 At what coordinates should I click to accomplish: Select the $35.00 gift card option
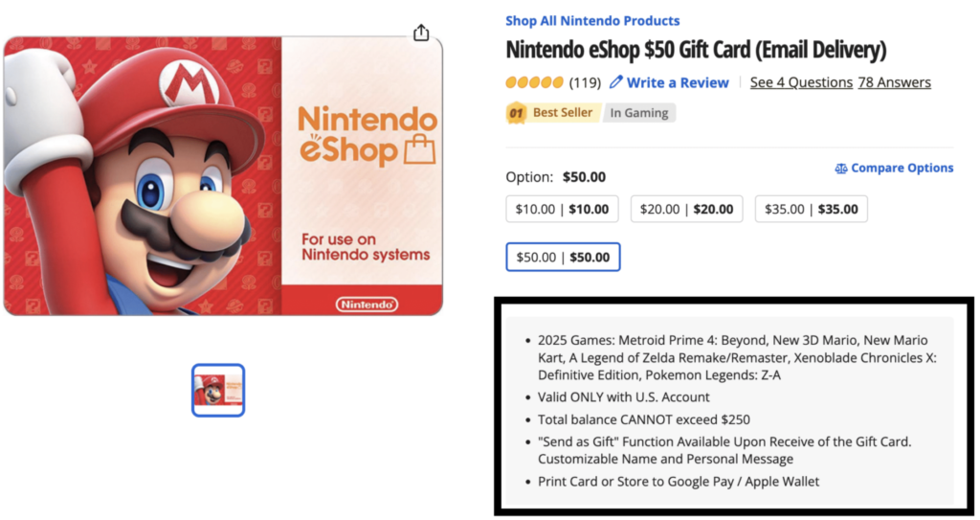point(812,209)
